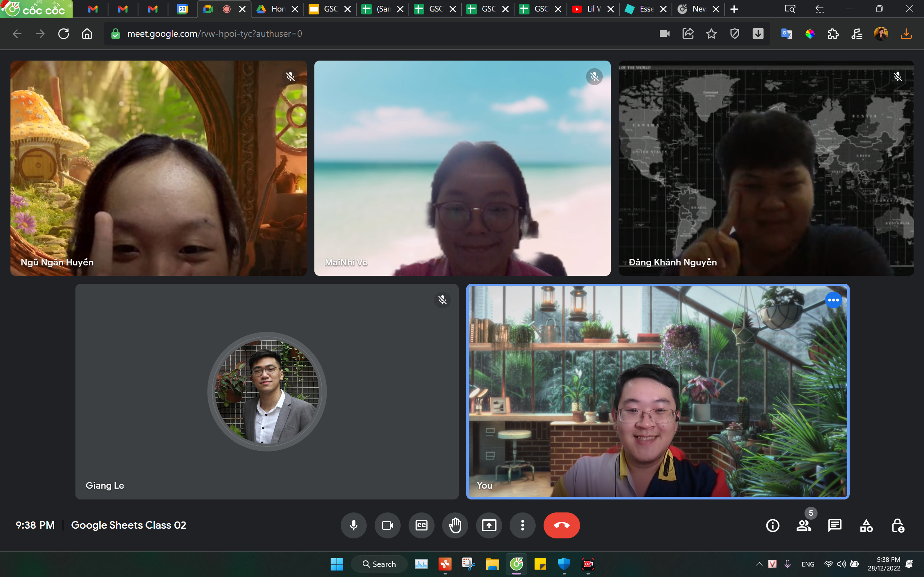This screenshot has height=577, width=924.
Task: Raise hand in the meeting
Action: [x=455, y=525]
